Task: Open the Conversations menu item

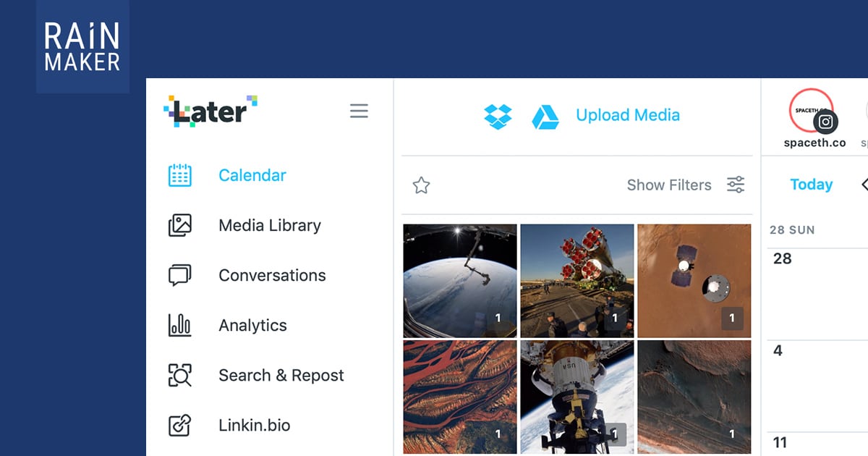Action: click(272, 276)
